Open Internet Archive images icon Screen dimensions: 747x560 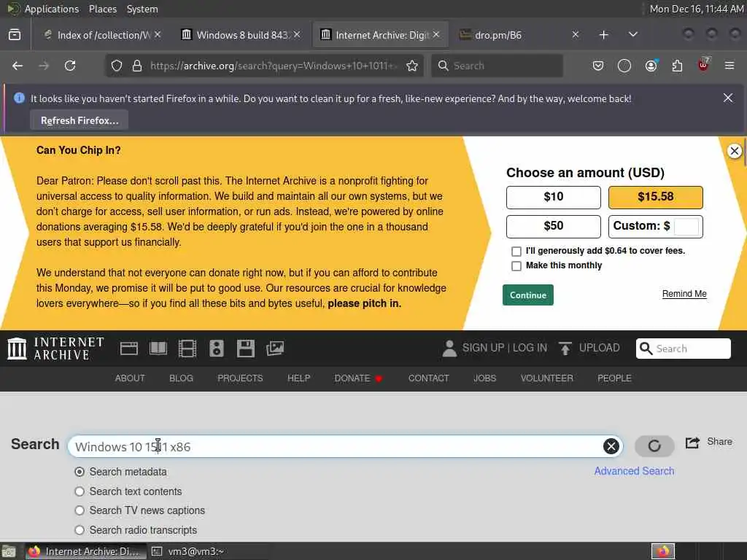coord(275,349)
